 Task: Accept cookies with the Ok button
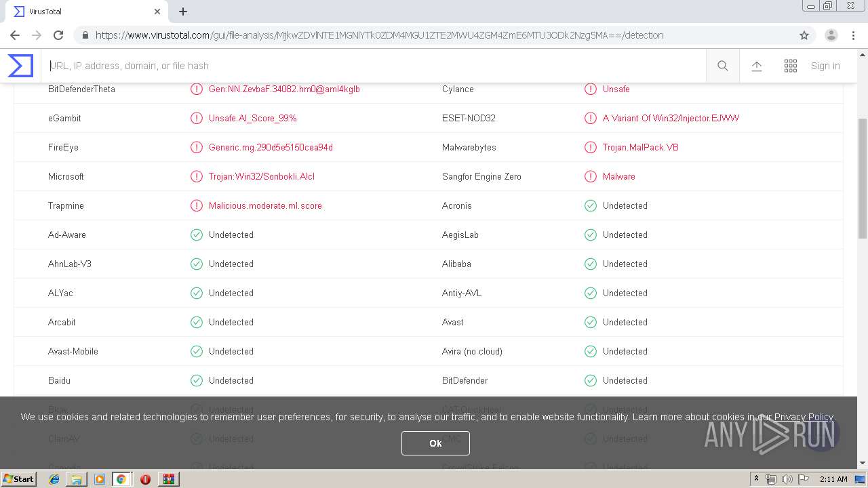tap(435, 443)
